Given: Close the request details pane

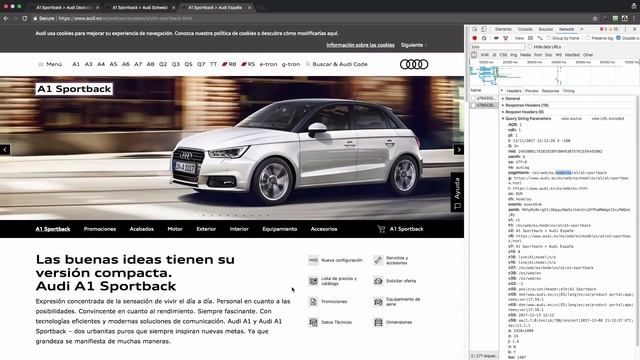Looking at the screenshot, I should pyautogui.click(x=502, y=91).
